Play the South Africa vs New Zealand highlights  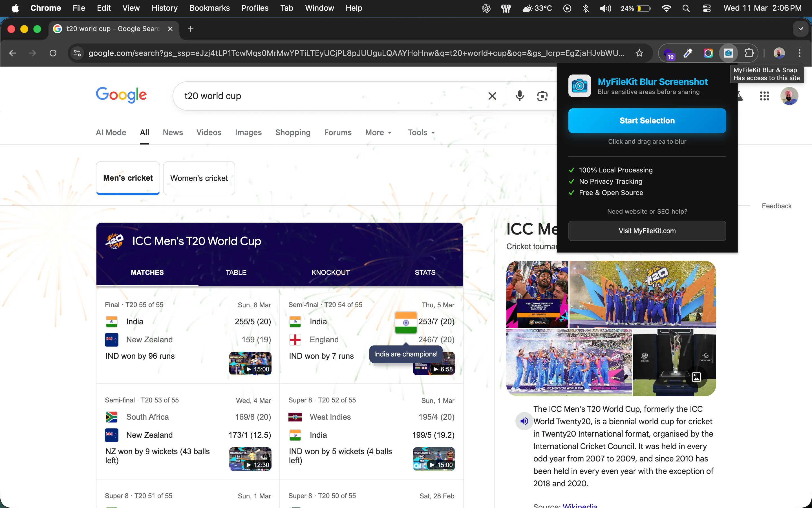[x=250, y=459]
